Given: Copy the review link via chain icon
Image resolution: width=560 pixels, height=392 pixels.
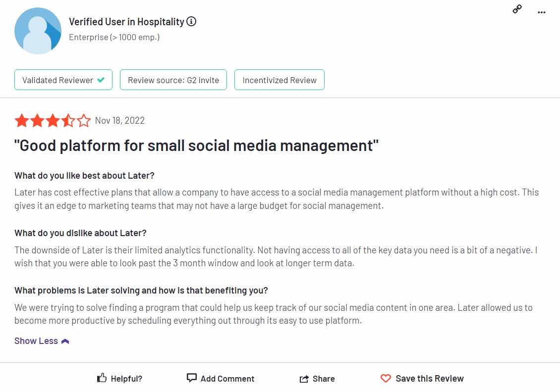Looking at the screenshot, I should point(517,9).
